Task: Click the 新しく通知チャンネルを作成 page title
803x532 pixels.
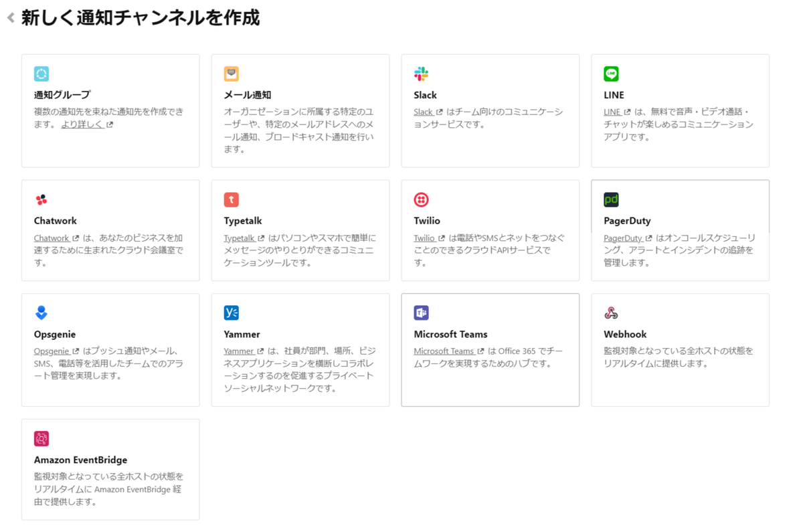Action: [140, 18]
